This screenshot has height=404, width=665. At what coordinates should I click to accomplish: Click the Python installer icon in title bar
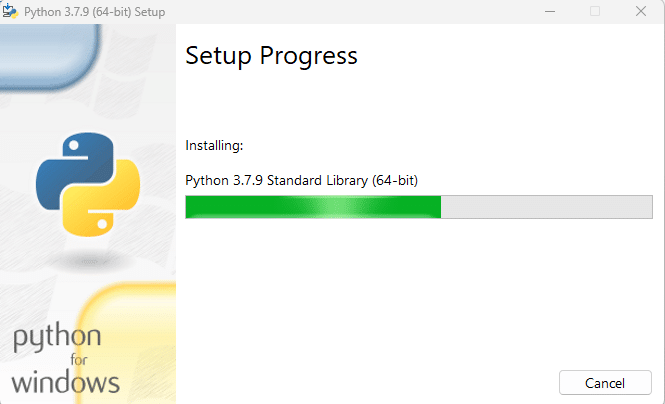point(10,11)
